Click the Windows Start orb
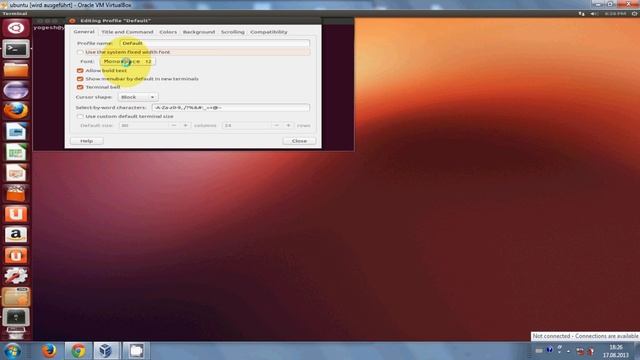 12,351
